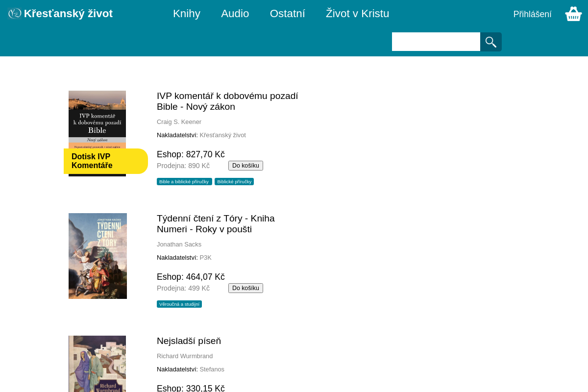
Task: Click publisher Křesťanský život link
Action: pos(222,135)
